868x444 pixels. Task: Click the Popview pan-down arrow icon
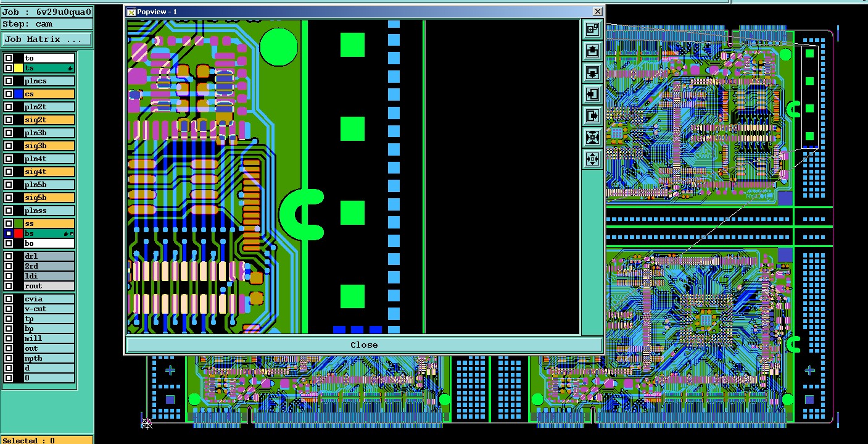tap(592, 72)
